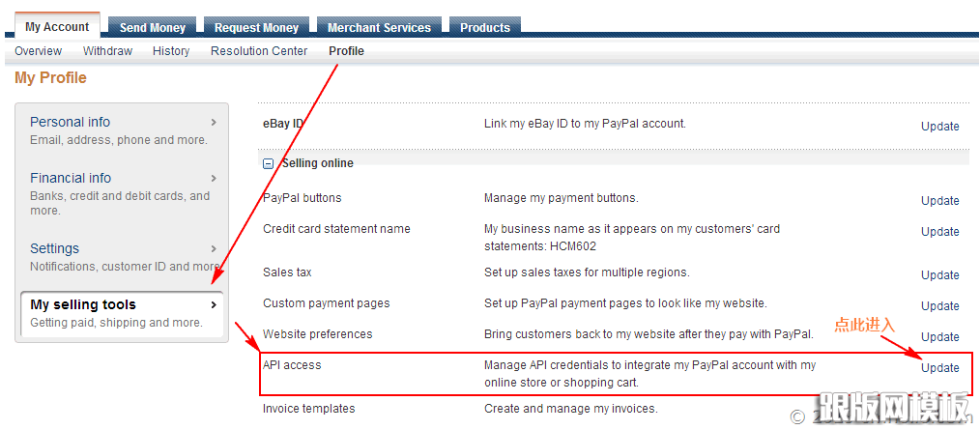Click 'Set up sales taxes' description
The width and height of the screenshot is (980, 430).
point(587,272)
